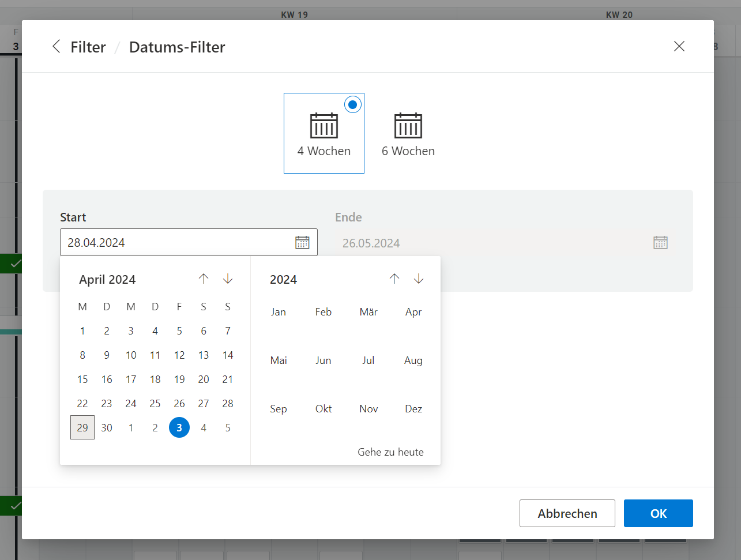Viewport: 741px width, 560px height.
Task: Select month Okt
Action: [x=324, y=409]
